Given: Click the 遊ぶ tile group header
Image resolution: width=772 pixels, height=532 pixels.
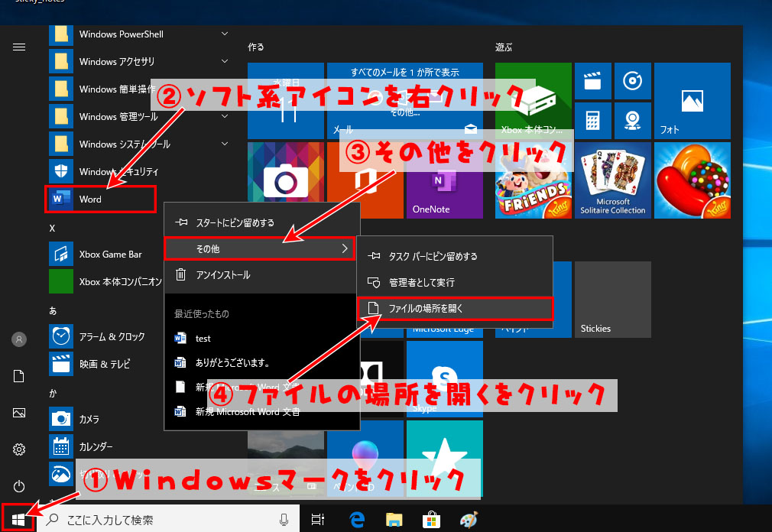Looking at the screenshot, I should click(x=504, y=47).
